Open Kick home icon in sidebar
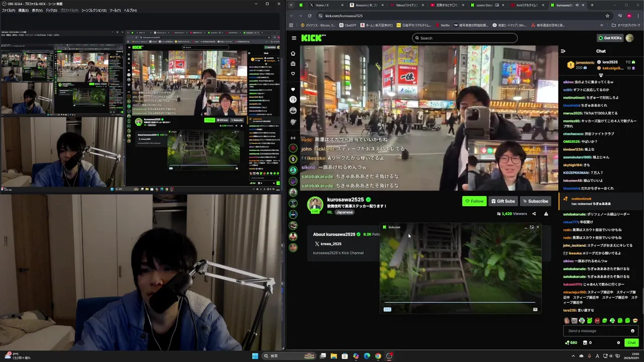 click(293, 53)
